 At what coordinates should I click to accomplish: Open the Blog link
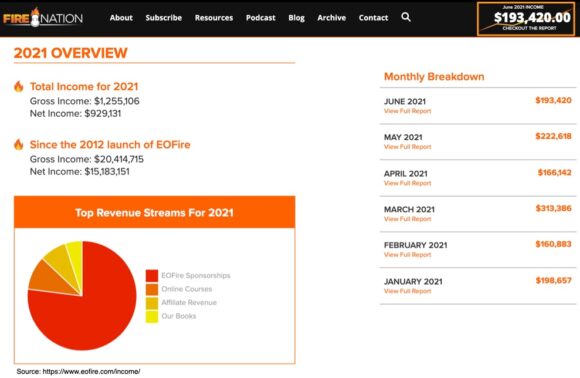[x=296, y=18]
